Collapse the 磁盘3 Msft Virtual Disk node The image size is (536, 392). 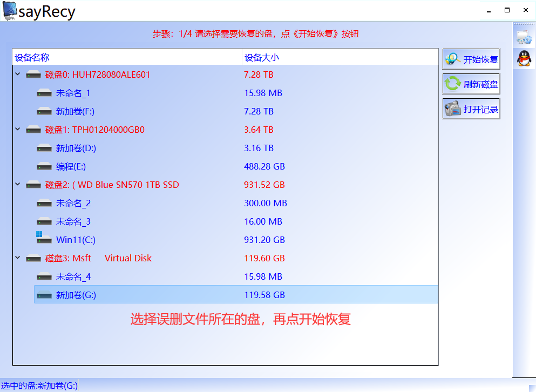pyautogui.click(x=18, y=257)
